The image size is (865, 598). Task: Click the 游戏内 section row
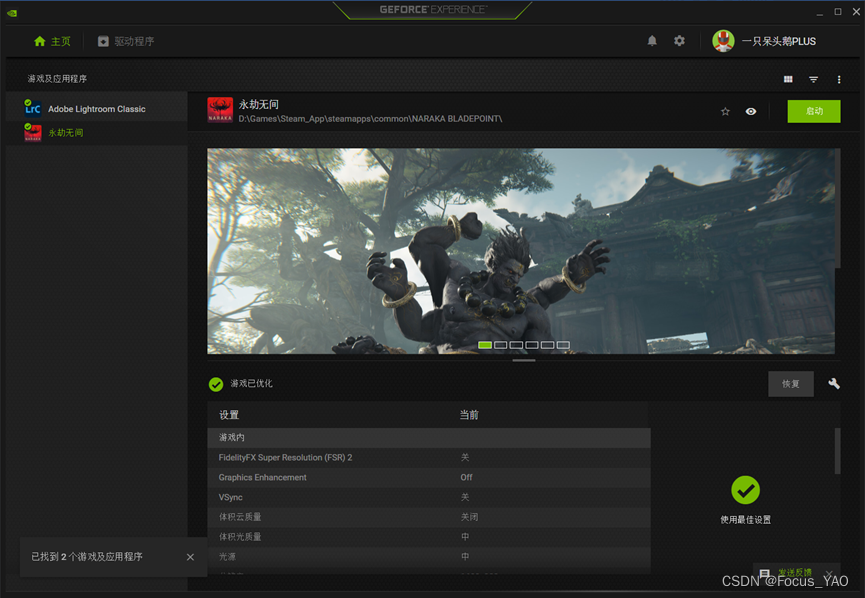pos(429,437)
